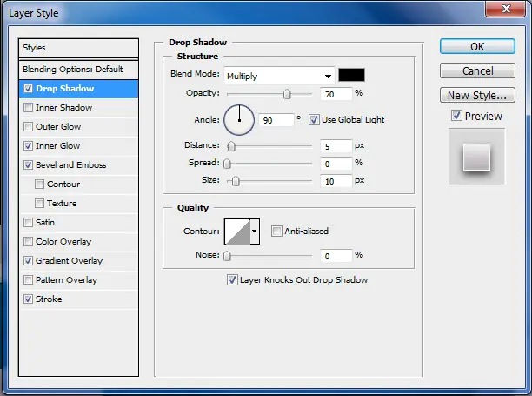Select Blending Options: Default entry
Screen dimensions: 532x396
click(x=78, y=70)
